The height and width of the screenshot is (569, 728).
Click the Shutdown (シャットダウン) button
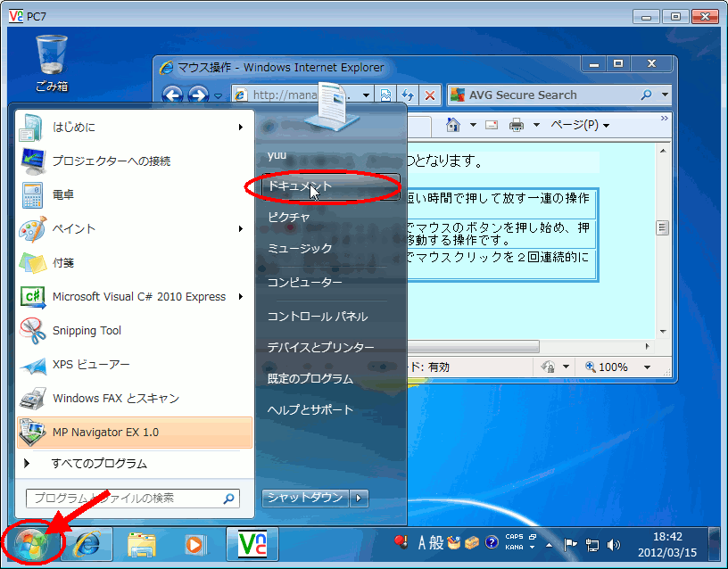point(303,500)
